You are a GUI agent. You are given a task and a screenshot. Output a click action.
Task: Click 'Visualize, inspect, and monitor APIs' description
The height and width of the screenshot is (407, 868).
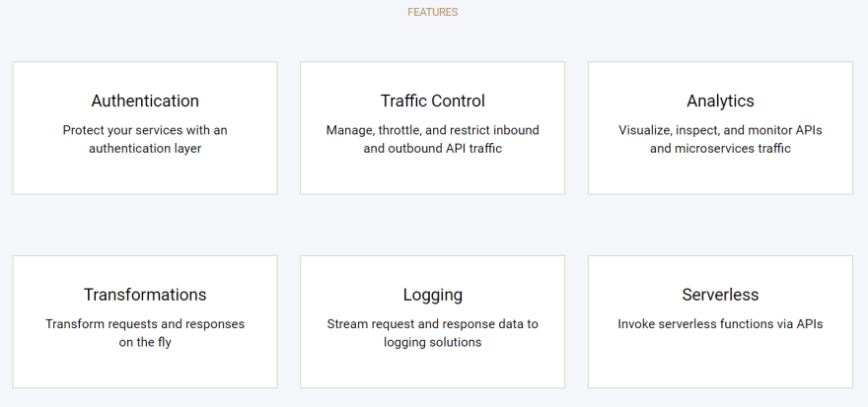click(720, 139)
